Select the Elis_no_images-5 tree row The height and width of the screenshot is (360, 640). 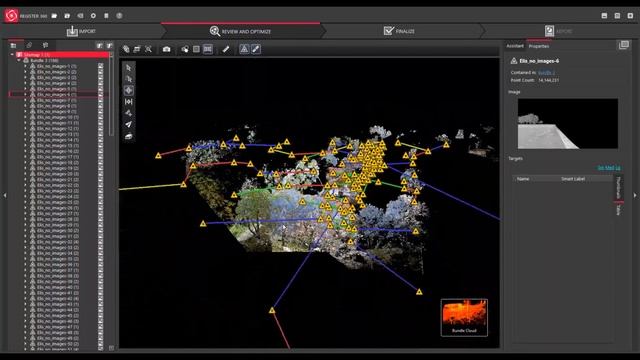(x=56, y=89)
